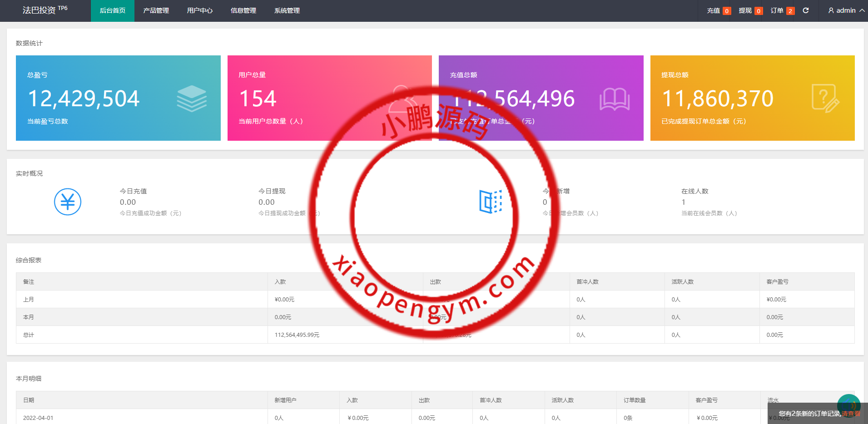The height and width of the screenshot is (424, 868).
Task: Expand the admin dropdown chevron
Action: 862,10
